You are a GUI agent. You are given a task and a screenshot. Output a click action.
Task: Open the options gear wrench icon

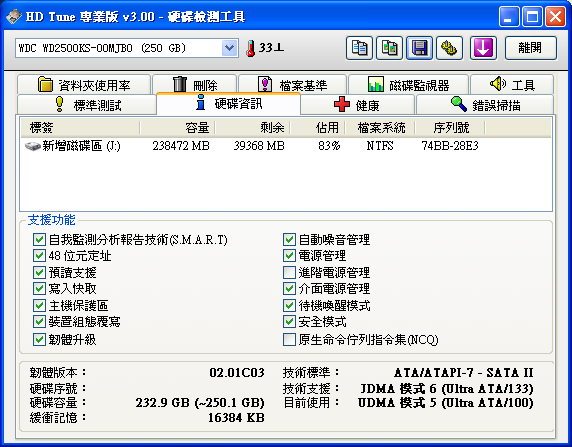click(x=449, y=48)
